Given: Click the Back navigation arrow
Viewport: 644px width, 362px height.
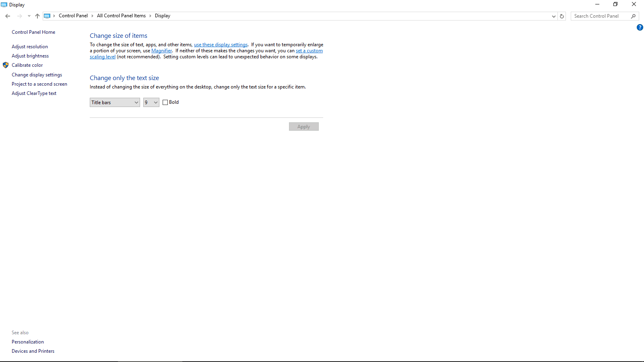Looking at the screenshot, I should (8, 16).
